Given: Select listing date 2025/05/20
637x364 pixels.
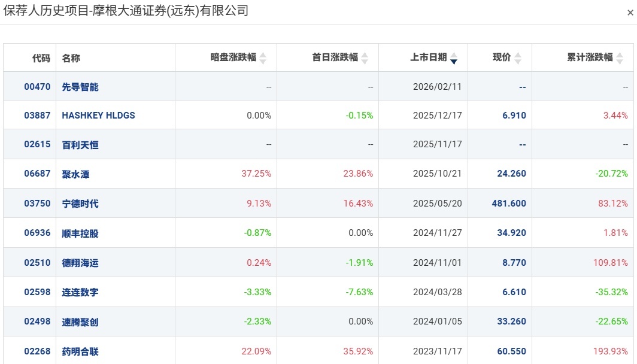Looking at the screenshot, I should pos(438,203).
